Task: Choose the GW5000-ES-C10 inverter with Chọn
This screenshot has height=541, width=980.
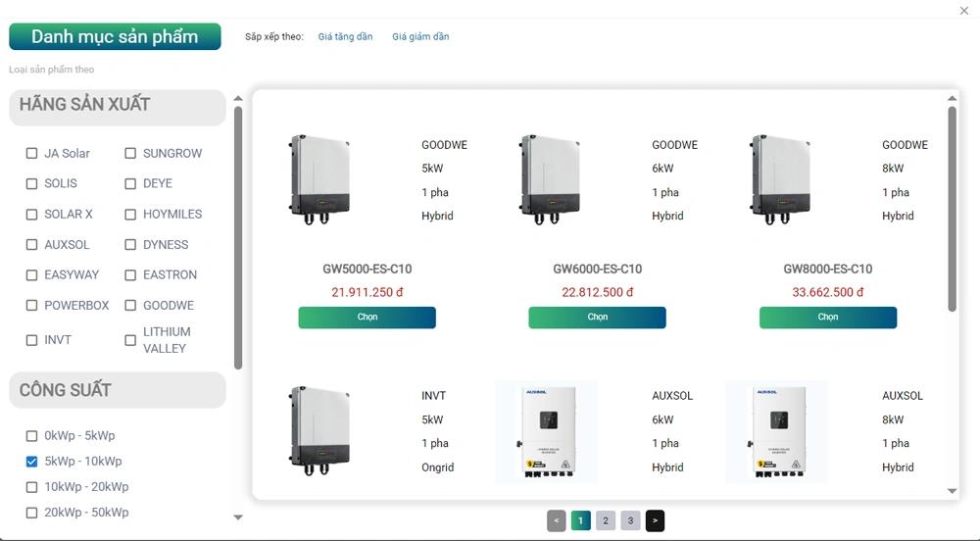Action: tap(367, 318)
